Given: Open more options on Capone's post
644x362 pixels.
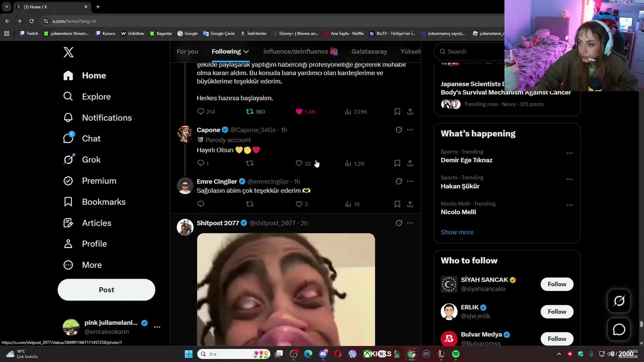Looking at the screenshot, I should [x=410, y=130].
